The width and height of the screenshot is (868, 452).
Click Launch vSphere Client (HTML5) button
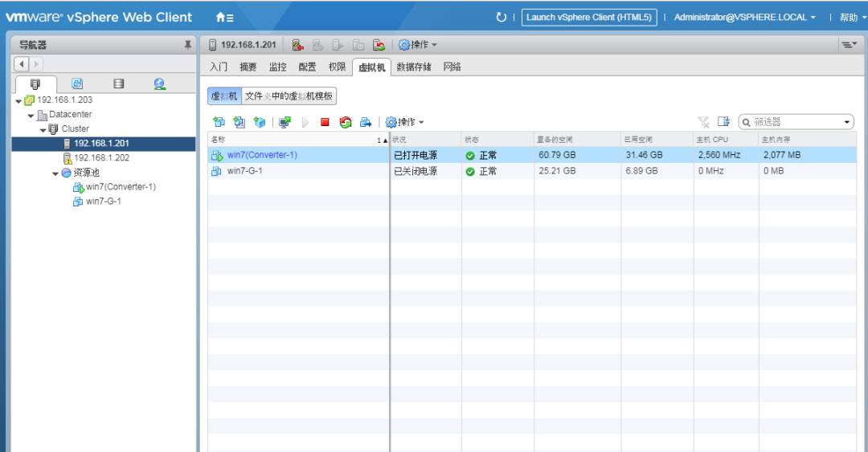pos(589,17)
